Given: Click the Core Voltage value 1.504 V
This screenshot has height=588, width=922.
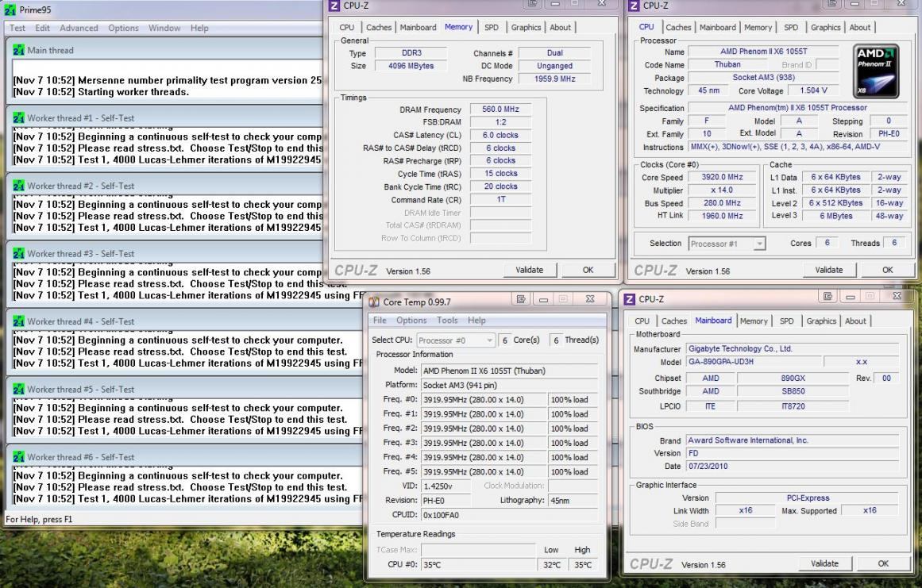Looking at the screenshot, I should tap(814, 90).
